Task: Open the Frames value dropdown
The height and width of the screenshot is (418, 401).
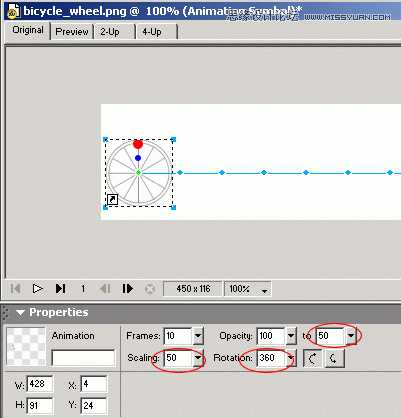Action: 198,336
